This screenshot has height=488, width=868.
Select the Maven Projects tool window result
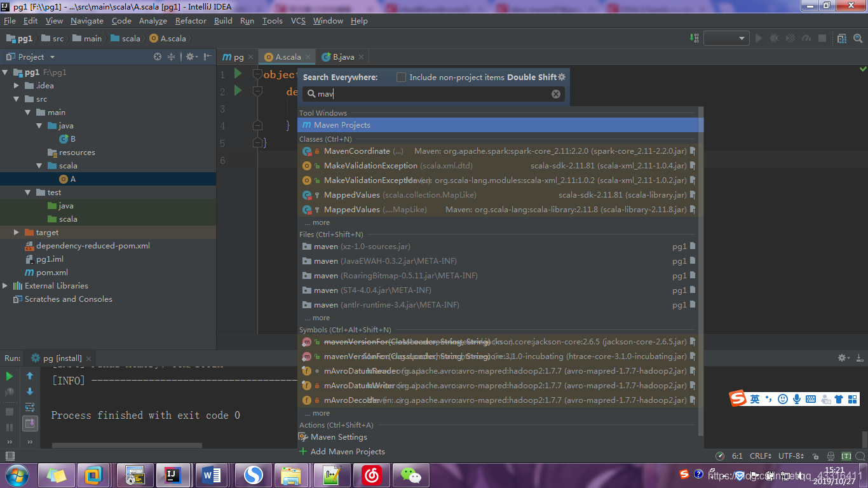[500, 125]
